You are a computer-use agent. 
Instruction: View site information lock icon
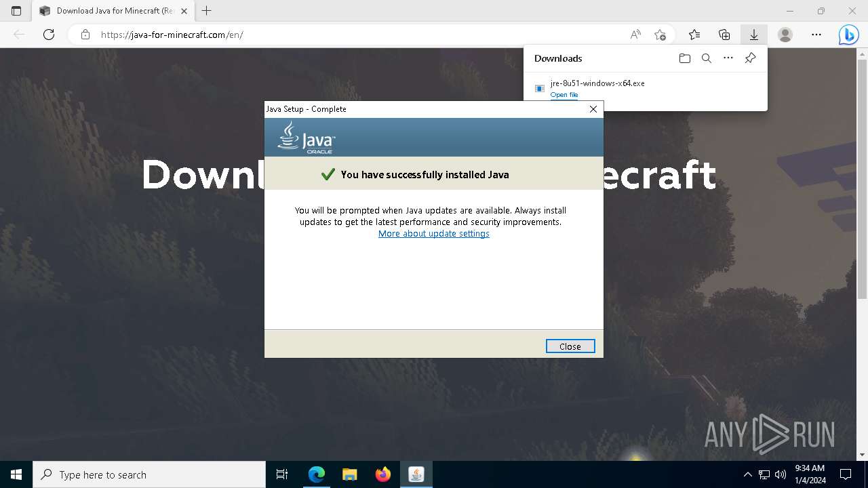(x=85, y=35)
